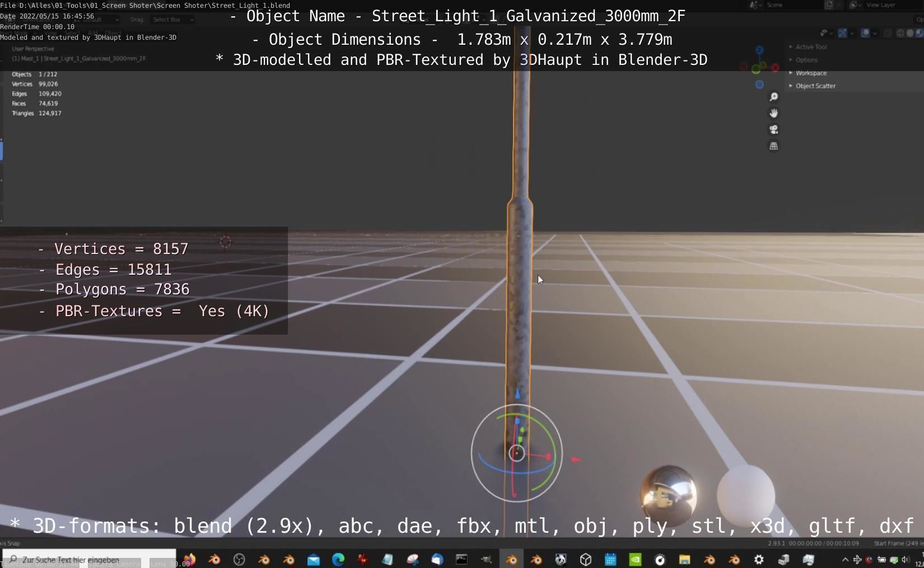
Task: Toggle show overlays button
Action: 865,33
